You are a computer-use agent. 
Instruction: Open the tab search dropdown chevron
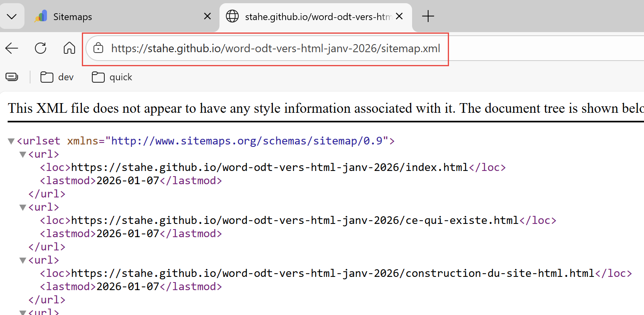pos(12,16)
